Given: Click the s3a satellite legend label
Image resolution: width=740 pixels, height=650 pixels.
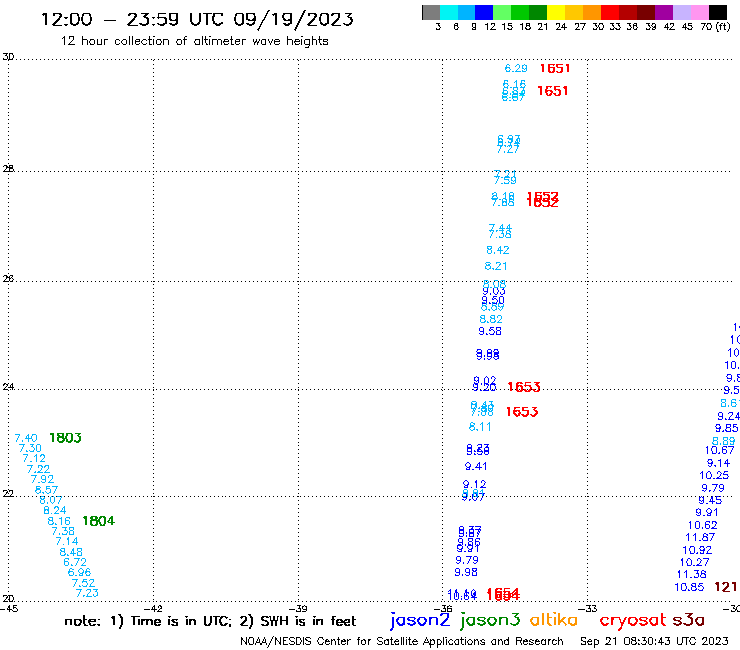Looking at the screenshot, I should [x=688, y=620].
